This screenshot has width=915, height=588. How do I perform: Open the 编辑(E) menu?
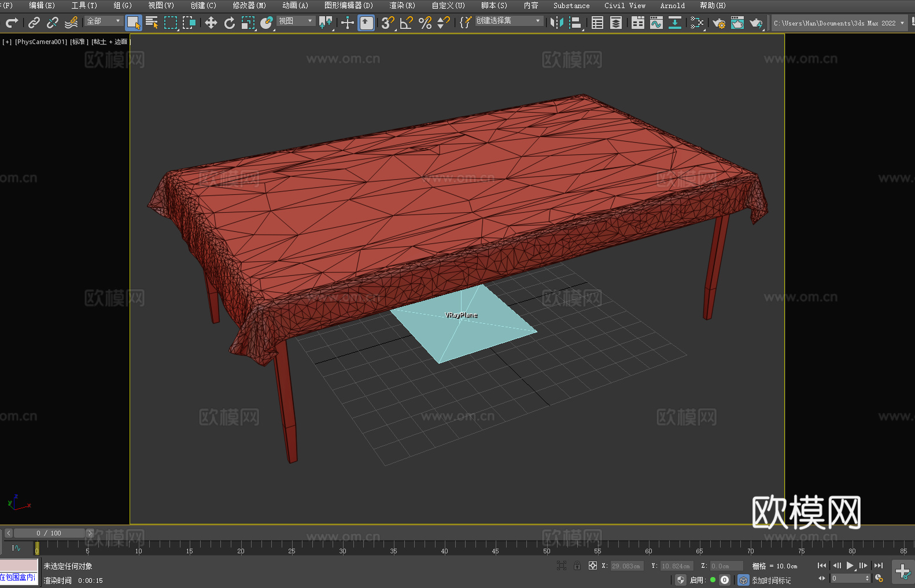pyautogui.click(x=42, y=5)
